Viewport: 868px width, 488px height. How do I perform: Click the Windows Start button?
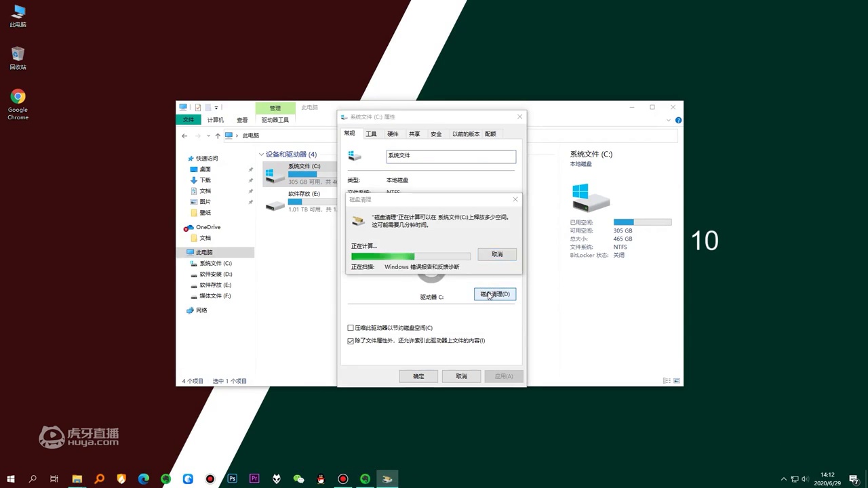tap(11, 479)
